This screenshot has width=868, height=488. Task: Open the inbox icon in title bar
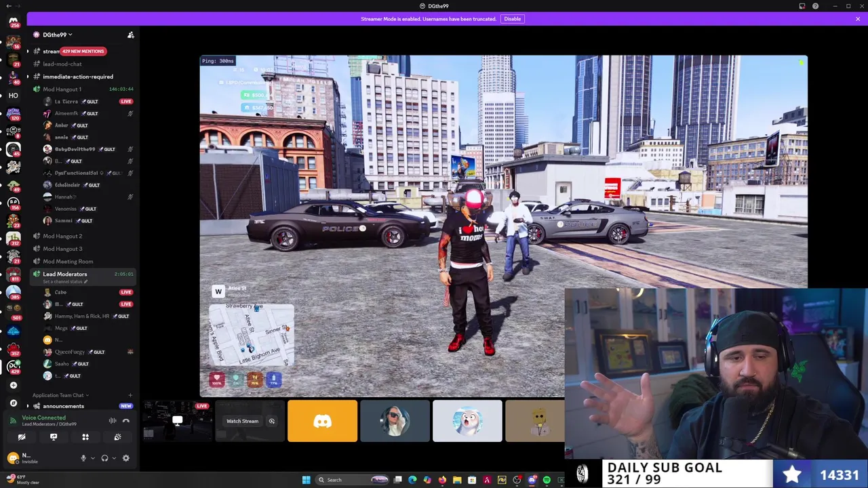pyautogui.click(x=802, y=6)
